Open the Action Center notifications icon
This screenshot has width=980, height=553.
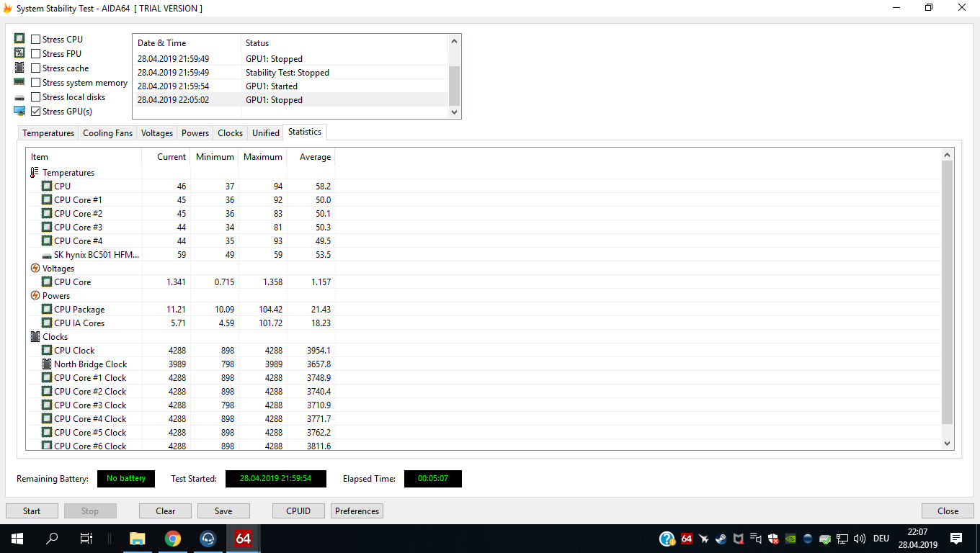pyautogui.click(x=956, y=539)
